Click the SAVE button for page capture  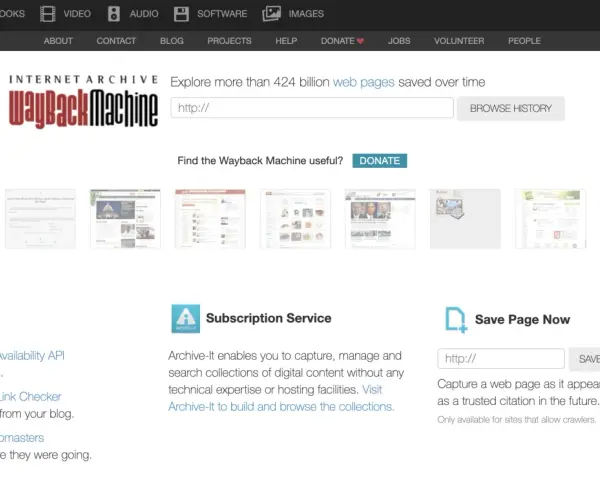(585, 359)
